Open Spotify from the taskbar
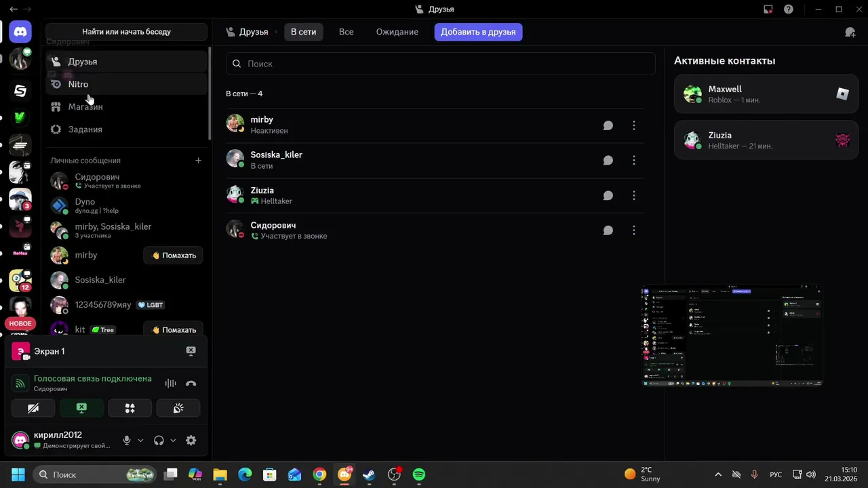 [x=419, y=474]
